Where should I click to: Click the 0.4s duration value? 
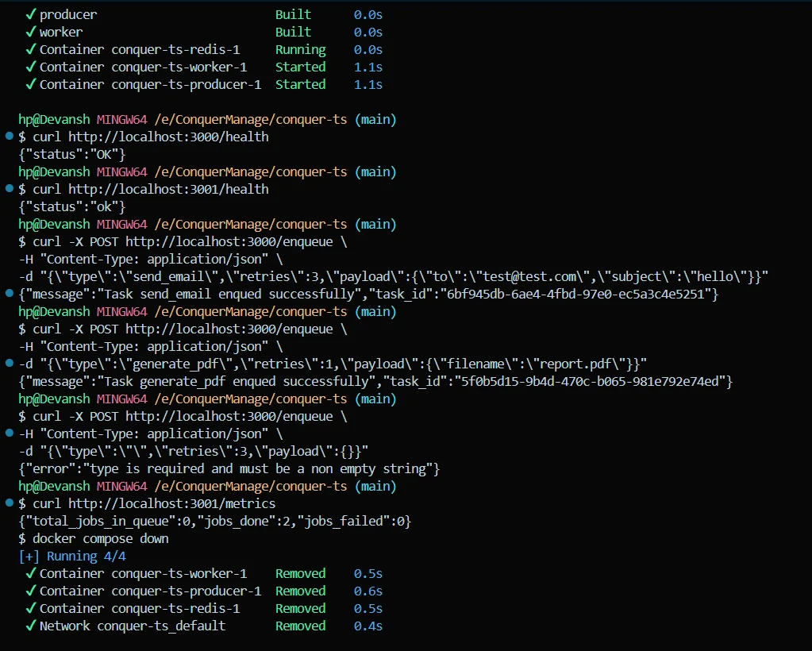pos(368,626)
